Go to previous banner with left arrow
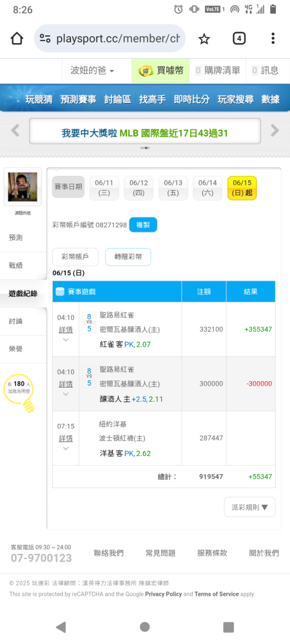This screenshot has width=290, height=644. pyautogui.click(x=15, y=131)
